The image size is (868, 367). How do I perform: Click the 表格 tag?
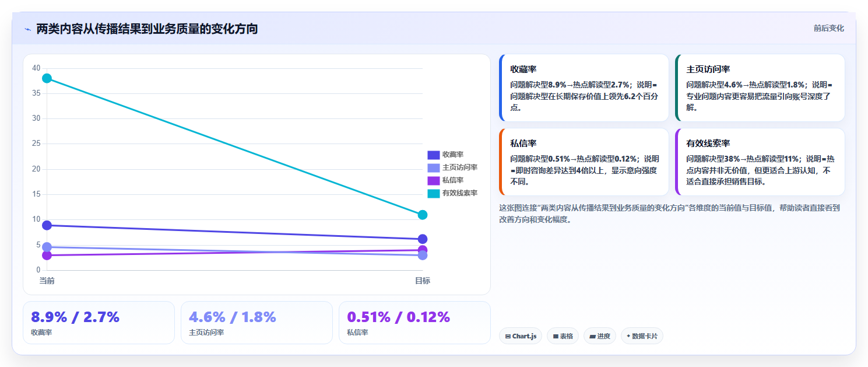coord(563,336)
